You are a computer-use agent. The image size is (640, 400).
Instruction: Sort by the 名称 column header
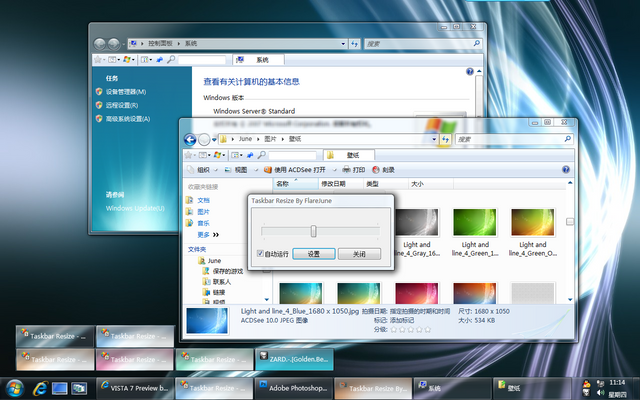[295, 184]
